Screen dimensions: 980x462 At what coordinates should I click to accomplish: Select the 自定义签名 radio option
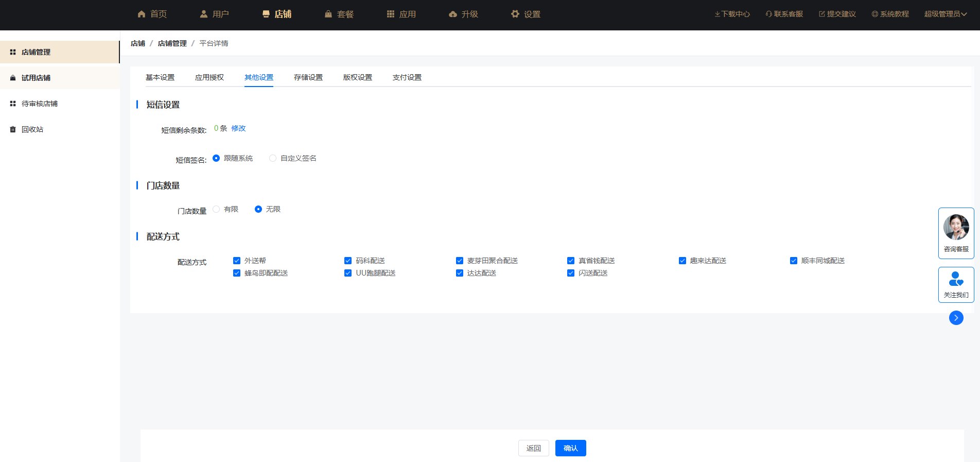[x=273, y=158]
